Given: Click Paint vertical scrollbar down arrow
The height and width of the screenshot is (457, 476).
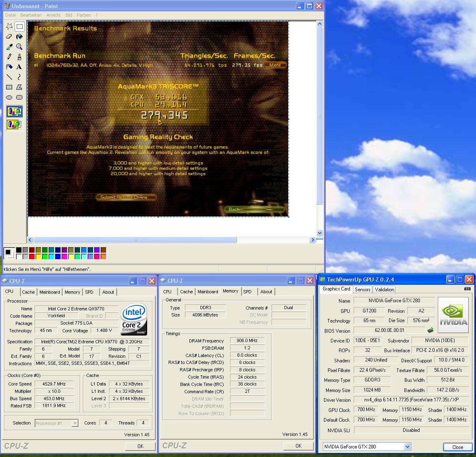Looking at the screenshot, I should pyautogui.click(x=320, y=233).
